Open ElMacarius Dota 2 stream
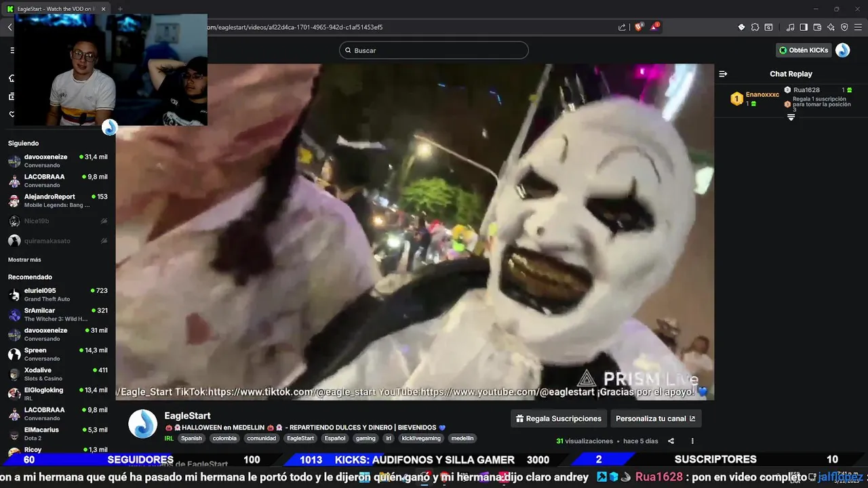The width and height of the screenshot is (868, 488). [58, 434]
